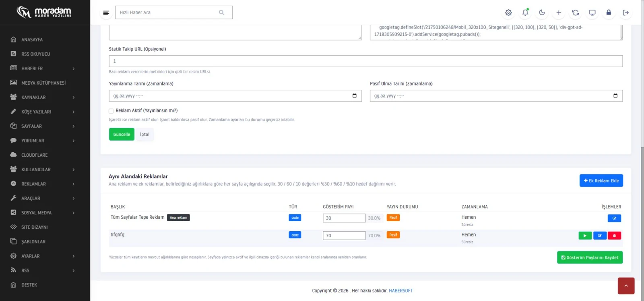Activate hfghfg ad with green play button
The height and width of the screenshot is (301, 644).
pyautogui.click(x=585, y=236)
